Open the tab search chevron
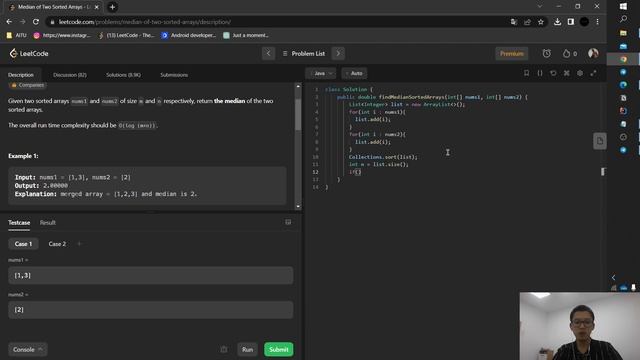 540,7
